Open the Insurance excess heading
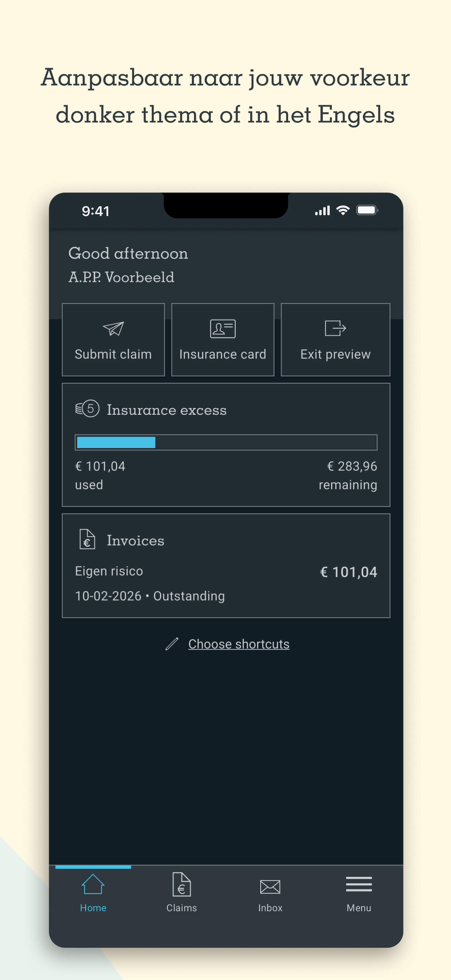This screenshot has width=451, height=980. [x=166, y=410]
